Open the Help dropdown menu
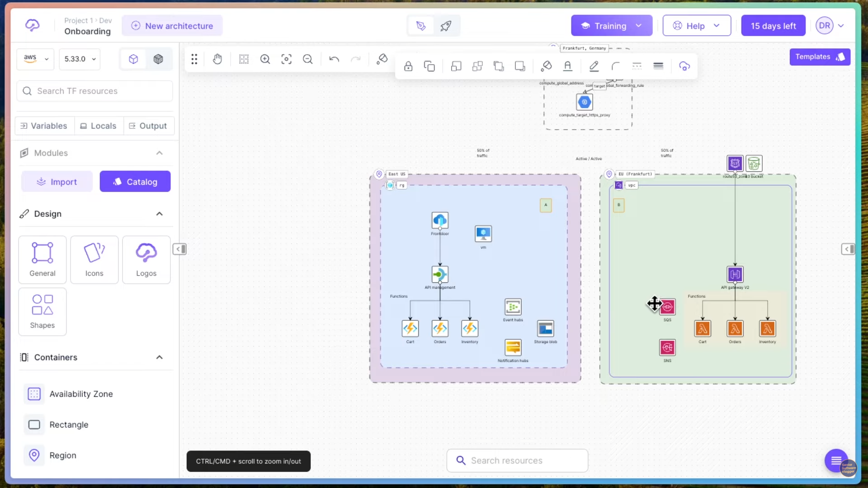 click(697, 26)
